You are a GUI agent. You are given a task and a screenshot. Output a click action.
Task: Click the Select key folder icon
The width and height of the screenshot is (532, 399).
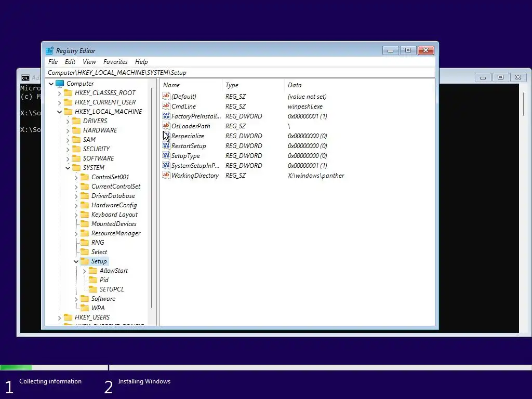click(x=85, y=252)
